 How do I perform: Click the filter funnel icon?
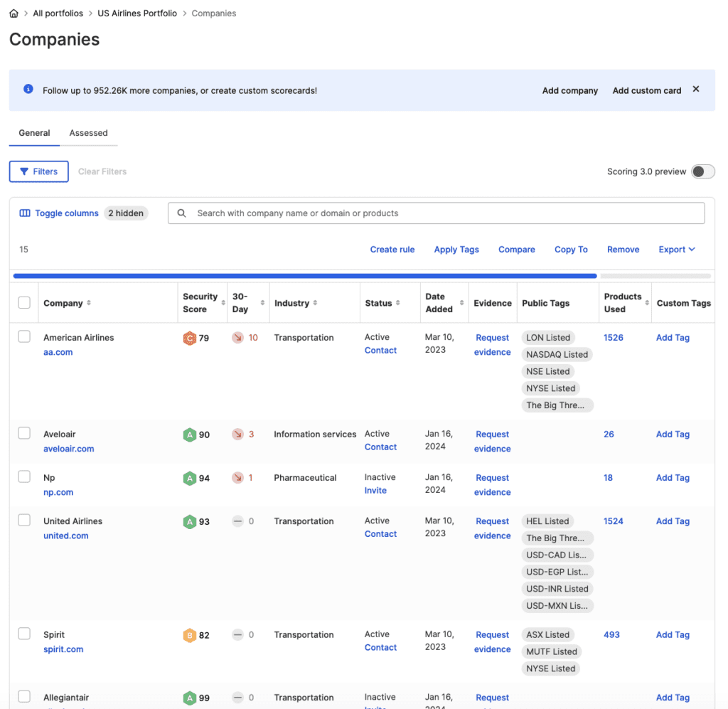tap(24, 171)
